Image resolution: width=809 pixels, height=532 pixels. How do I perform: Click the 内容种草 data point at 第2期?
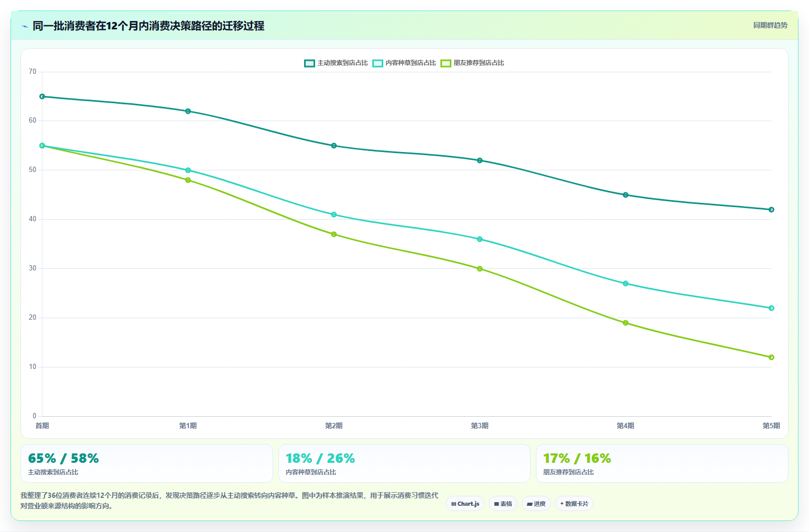[333, 214]
